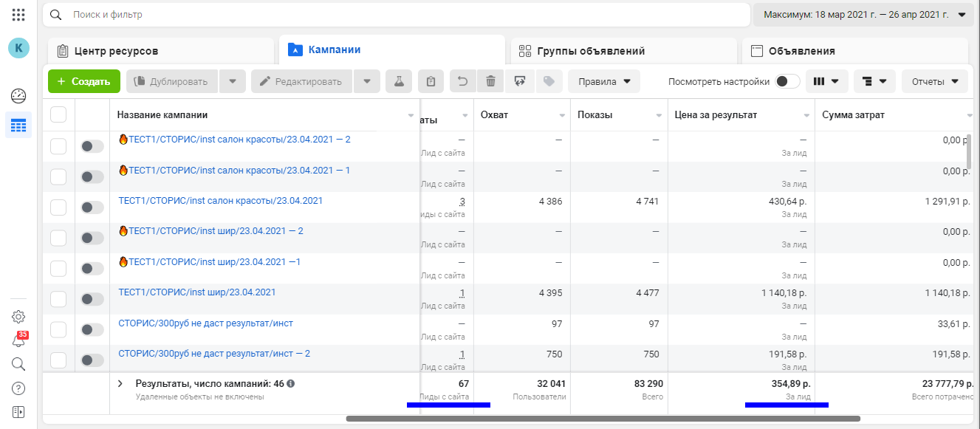Click the «Поиск и фильтр» search field
980x429 pixels.
pos(397,15)
